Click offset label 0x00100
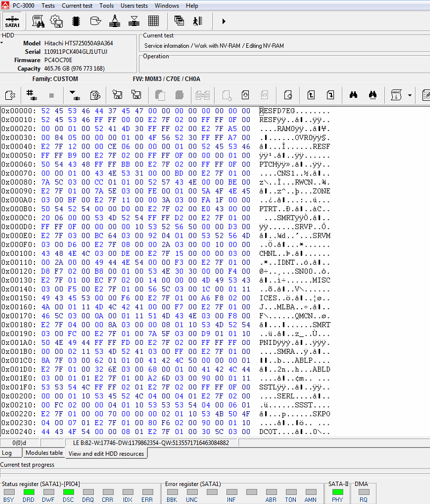 click(19, 253)
